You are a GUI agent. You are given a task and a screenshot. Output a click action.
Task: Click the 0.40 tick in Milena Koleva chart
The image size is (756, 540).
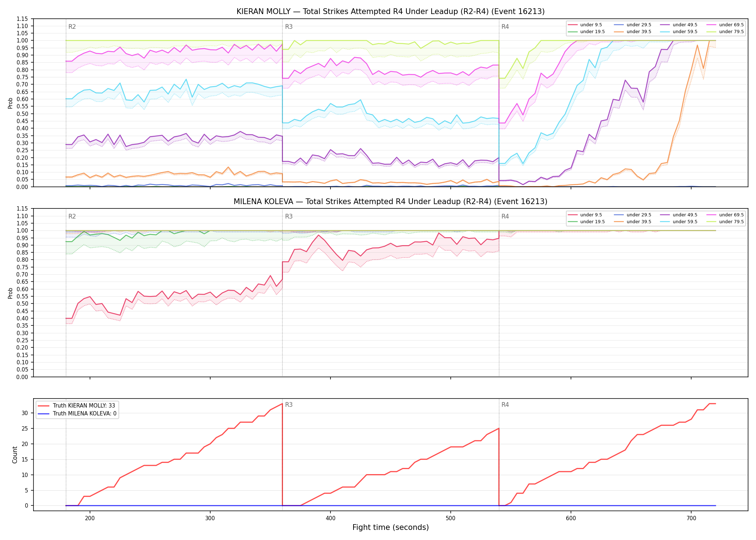point(22,319)
